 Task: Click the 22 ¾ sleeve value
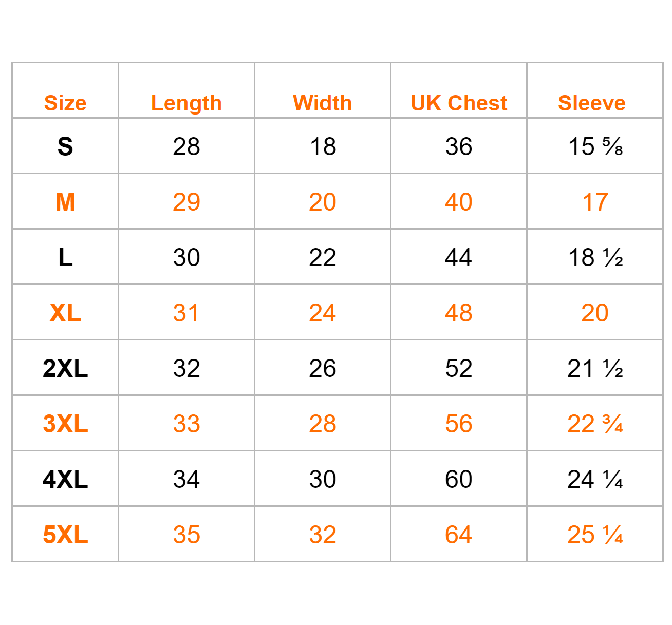click(x=595, y=424)
